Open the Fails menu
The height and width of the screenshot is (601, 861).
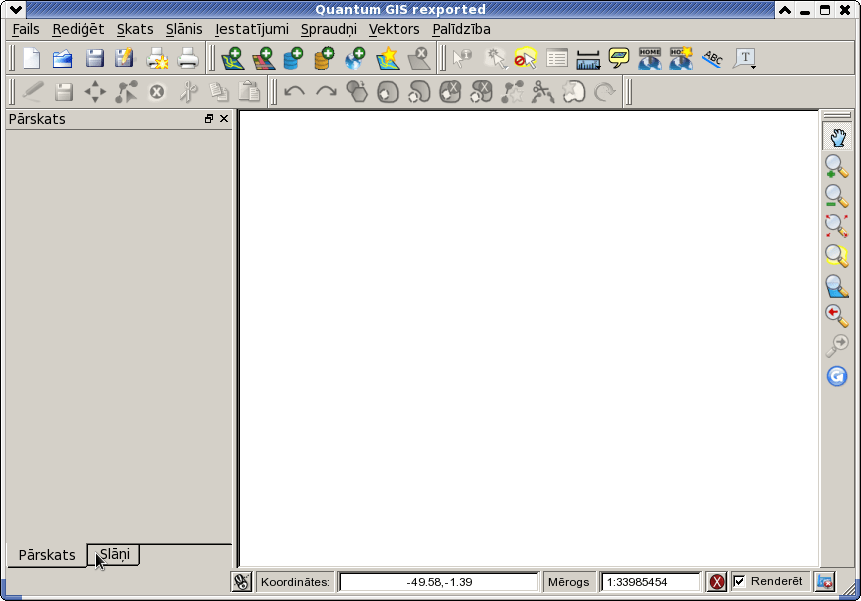click(x=26, y=29)
